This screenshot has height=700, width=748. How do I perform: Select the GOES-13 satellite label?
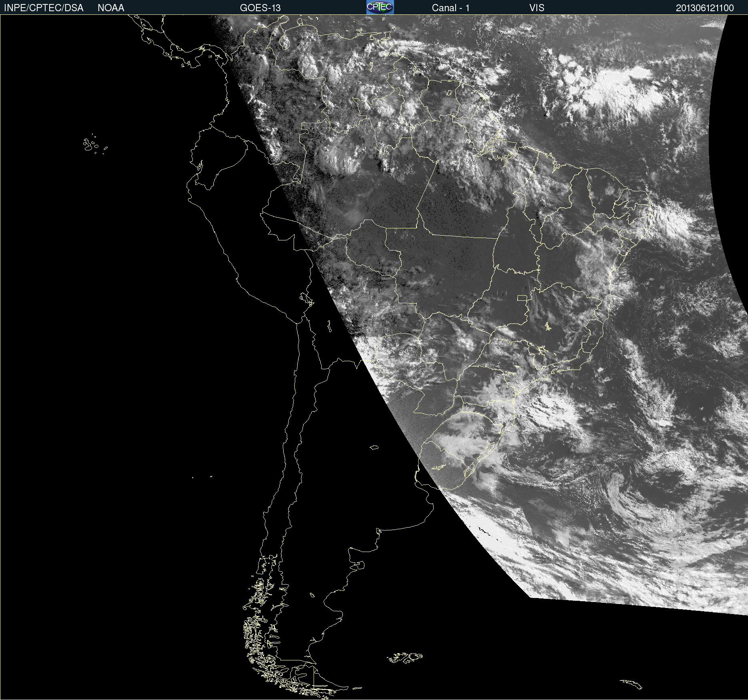[260, 8]
